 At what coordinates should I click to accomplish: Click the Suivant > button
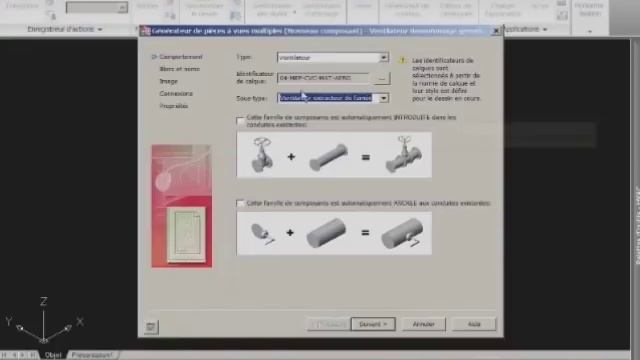373,324
